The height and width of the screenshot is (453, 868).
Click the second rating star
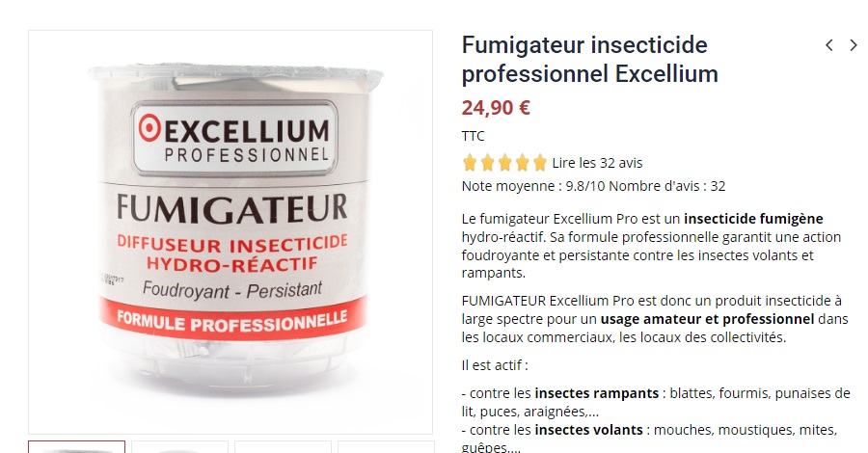(487, 163)
